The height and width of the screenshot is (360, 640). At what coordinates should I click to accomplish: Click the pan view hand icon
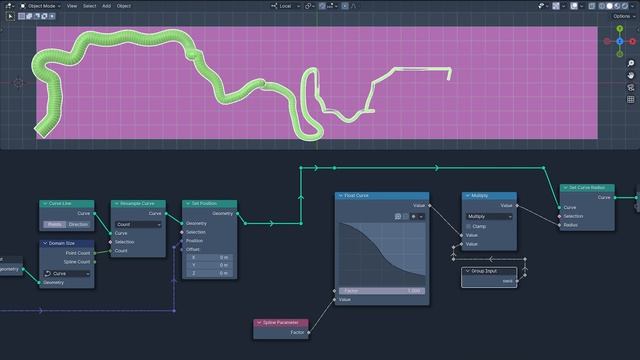(631, 76)
